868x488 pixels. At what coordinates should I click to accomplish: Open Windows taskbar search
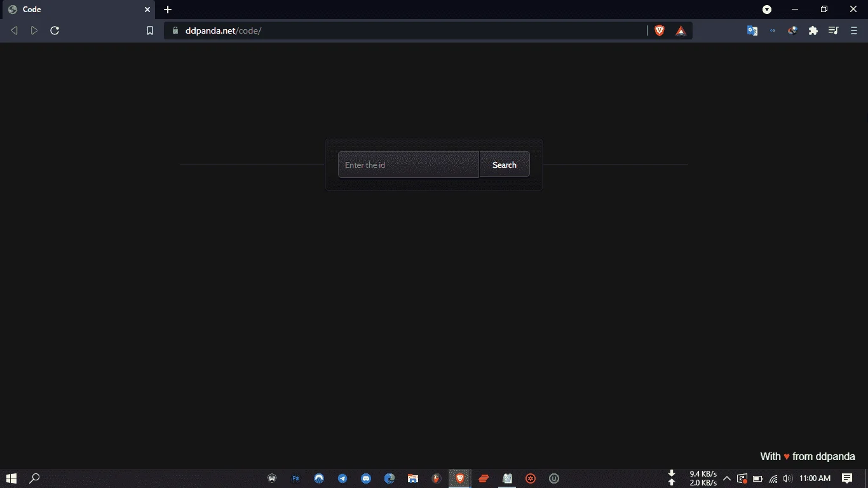click(35, 478)
